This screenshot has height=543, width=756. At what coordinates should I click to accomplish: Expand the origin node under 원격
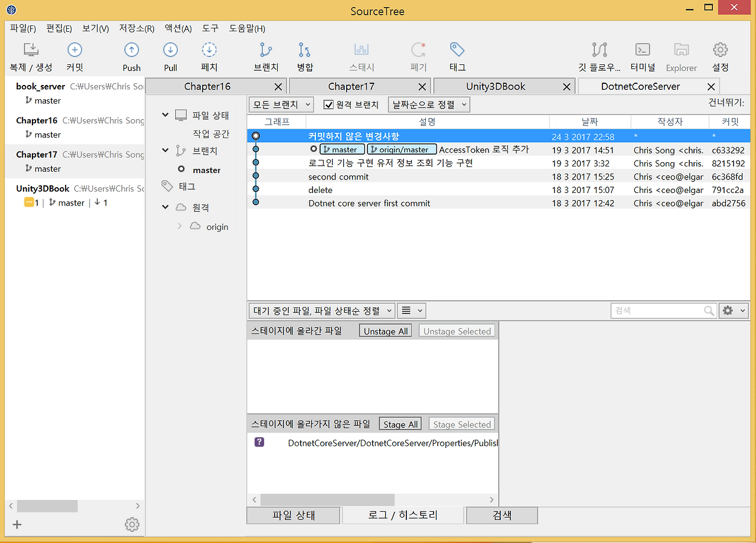[179, 226]
